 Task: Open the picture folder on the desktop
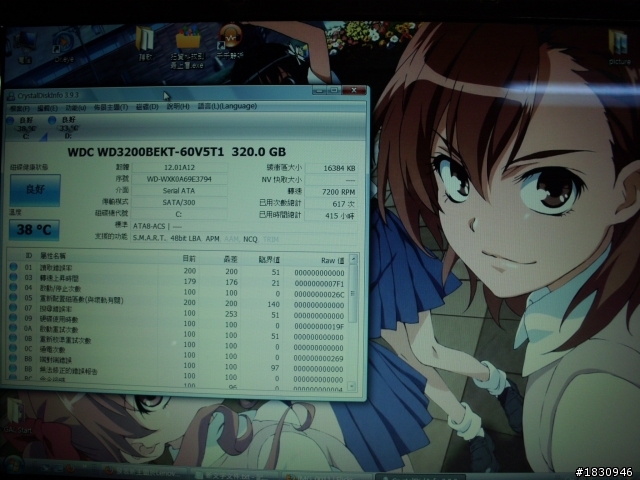(x=619, y=47)
